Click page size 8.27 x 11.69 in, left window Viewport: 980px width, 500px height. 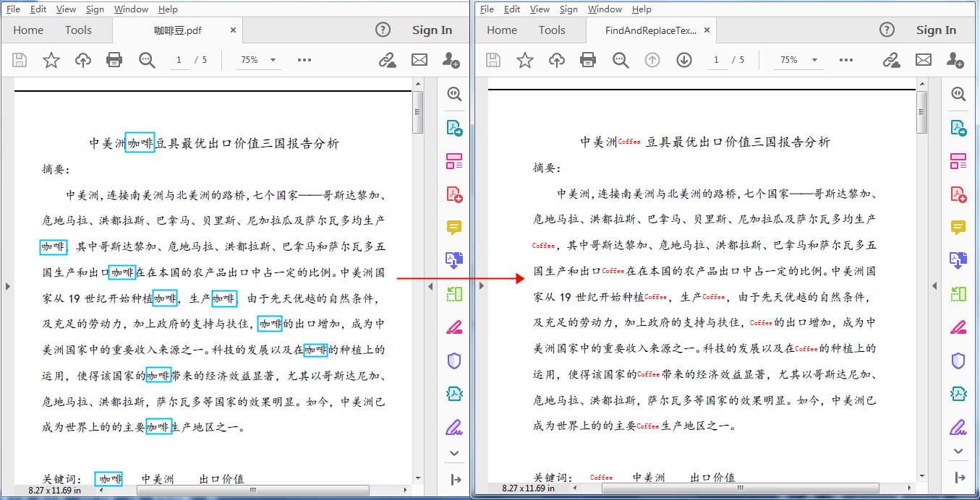tap(55, 490)
